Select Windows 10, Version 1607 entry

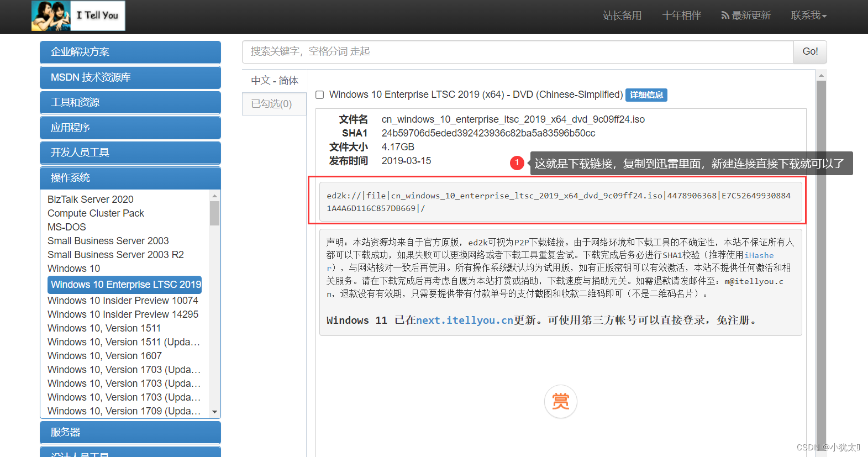point(104,356)
